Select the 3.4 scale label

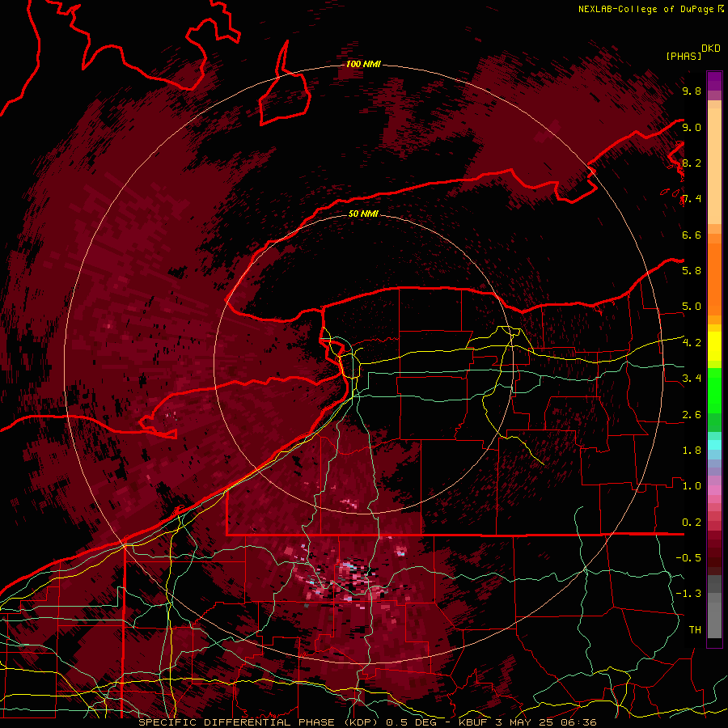click(692, 379)
